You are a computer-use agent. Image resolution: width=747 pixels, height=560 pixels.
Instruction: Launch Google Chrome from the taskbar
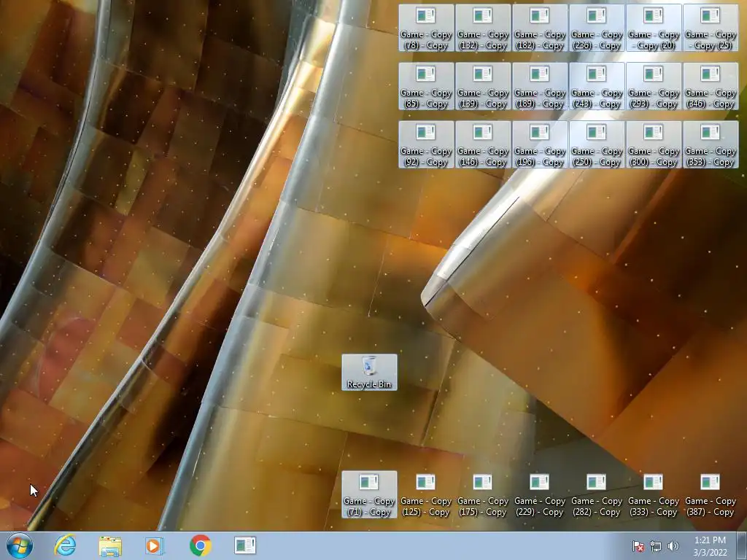[x=200, y=545]
